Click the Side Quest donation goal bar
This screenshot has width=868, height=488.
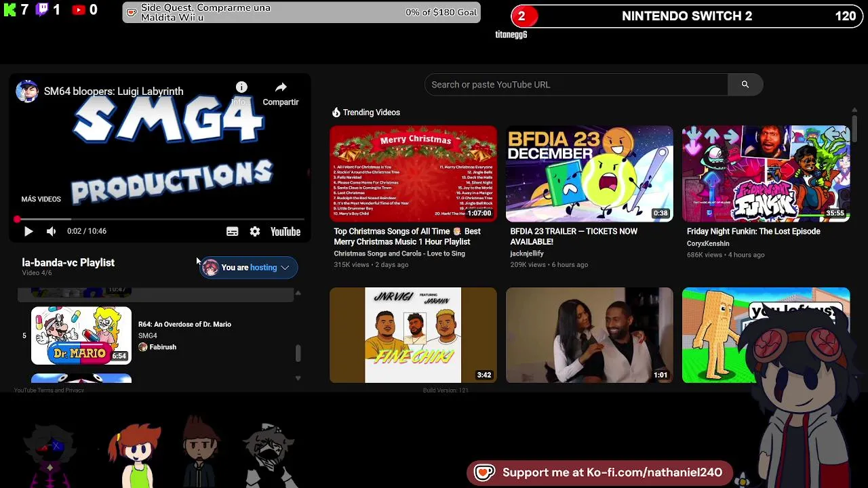301,12
